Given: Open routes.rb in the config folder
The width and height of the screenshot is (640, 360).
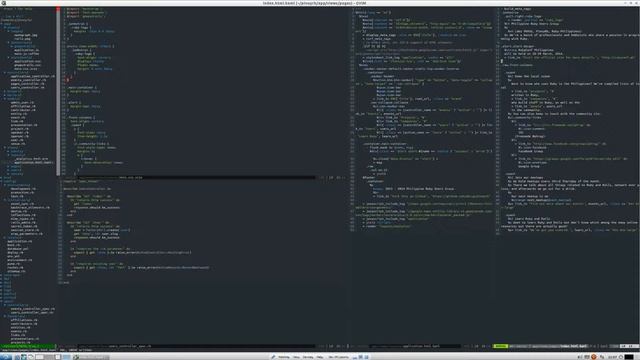Looking at the screenshot, I should [x=15, y=268].
